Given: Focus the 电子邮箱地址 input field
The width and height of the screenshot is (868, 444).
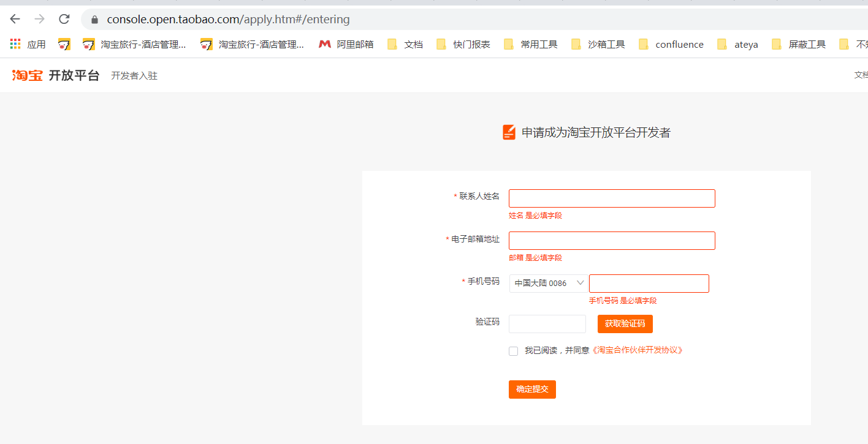Looking at the screenshot, I should [x=612, y=241].
